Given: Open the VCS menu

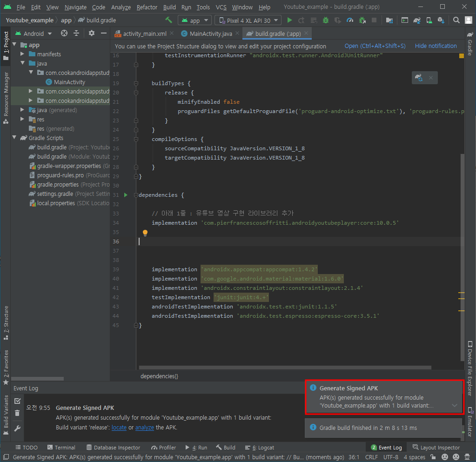Looking at the screenshot, I should coord(221,7).
